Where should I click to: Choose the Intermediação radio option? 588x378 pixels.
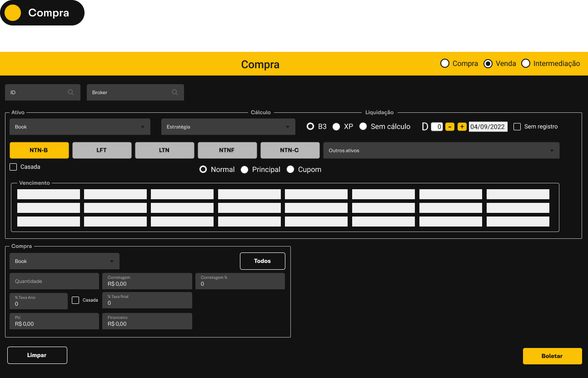[526, 64]
